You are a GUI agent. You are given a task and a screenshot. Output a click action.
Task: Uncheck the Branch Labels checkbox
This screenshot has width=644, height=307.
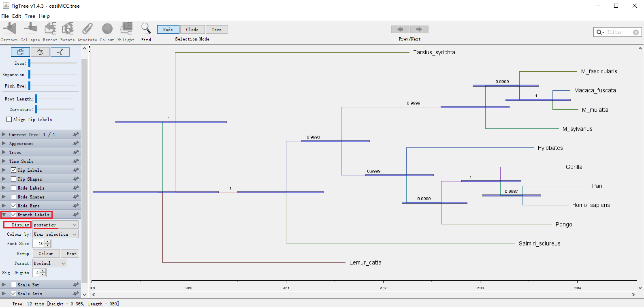pos(14,215)
